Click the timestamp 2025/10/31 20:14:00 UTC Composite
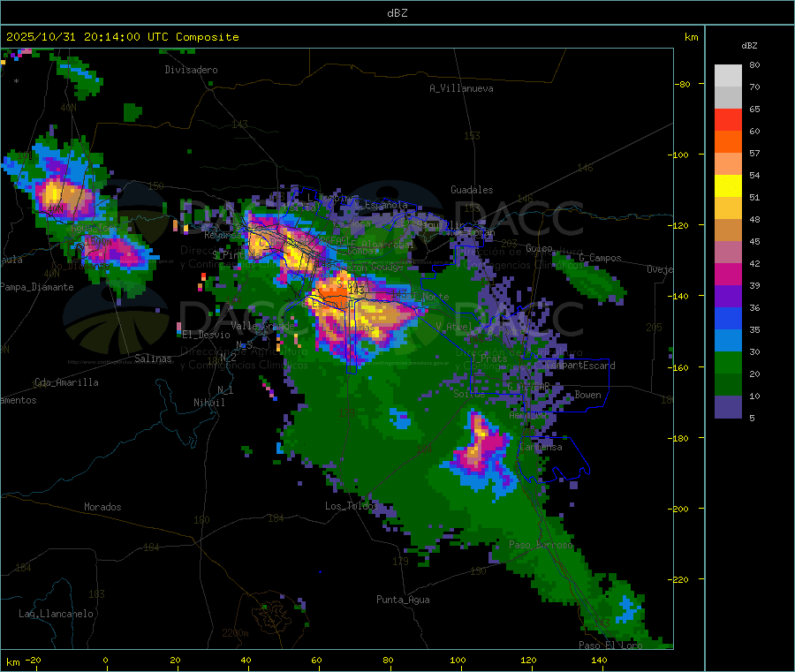Viewport: 795px width, 672px height. 122,37
